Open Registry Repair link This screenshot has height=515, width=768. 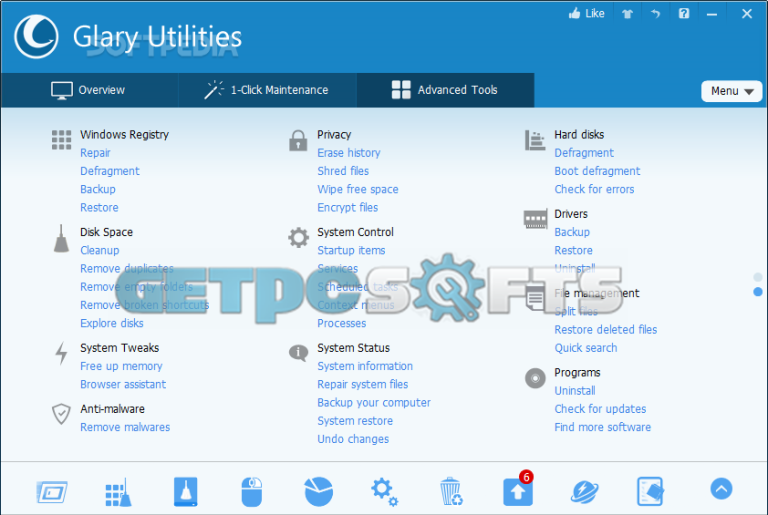[96, 153]
